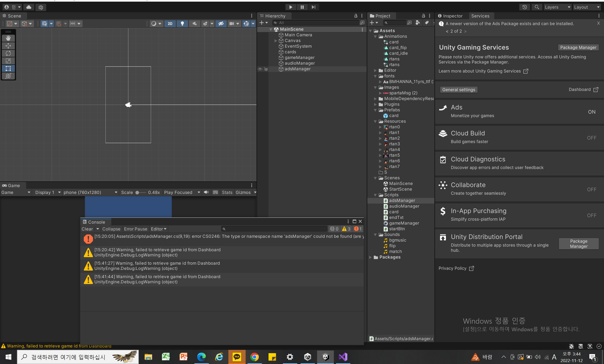This screenshot has width=604, height=364.
Task: Select the StartScene asset
Action: pos(400,189)
